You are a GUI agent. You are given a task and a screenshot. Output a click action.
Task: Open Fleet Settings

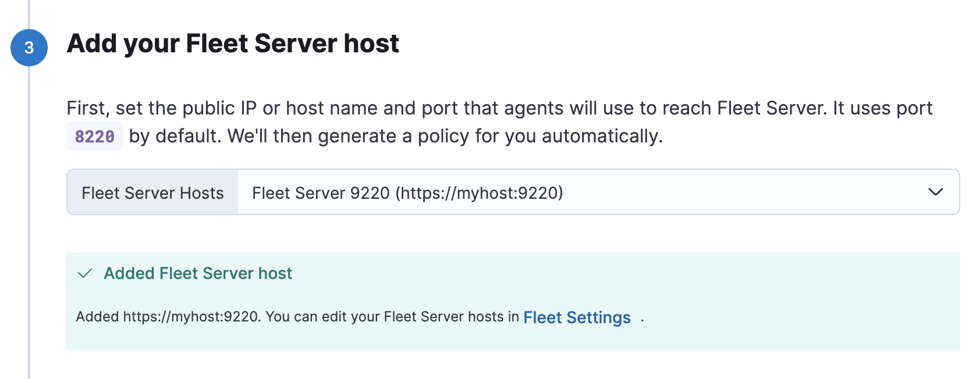click(x=577, y=317)
